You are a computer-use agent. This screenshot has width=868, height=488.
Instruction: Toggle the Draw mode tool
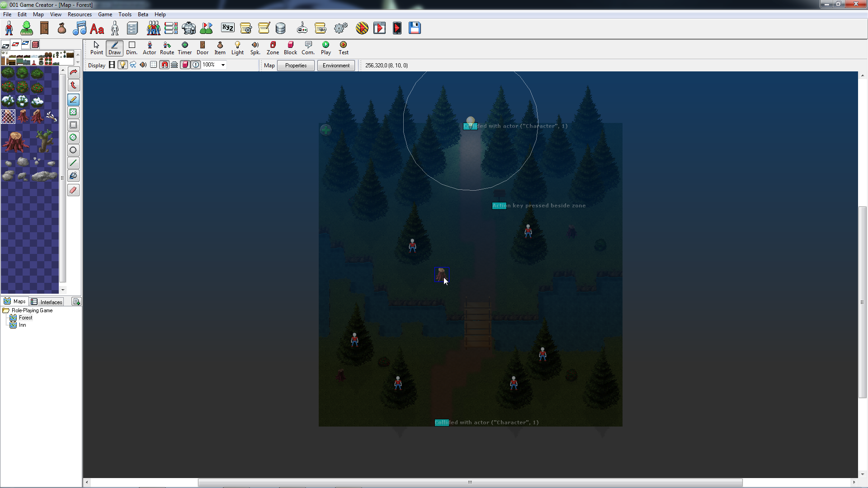(114, 47)
